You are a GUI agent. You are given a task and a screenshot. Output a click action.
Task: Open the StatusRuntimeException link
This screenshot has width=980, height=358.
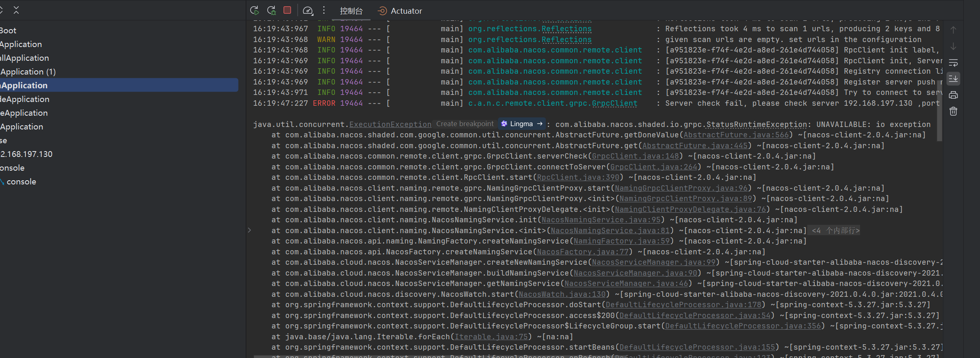[756, 124]
